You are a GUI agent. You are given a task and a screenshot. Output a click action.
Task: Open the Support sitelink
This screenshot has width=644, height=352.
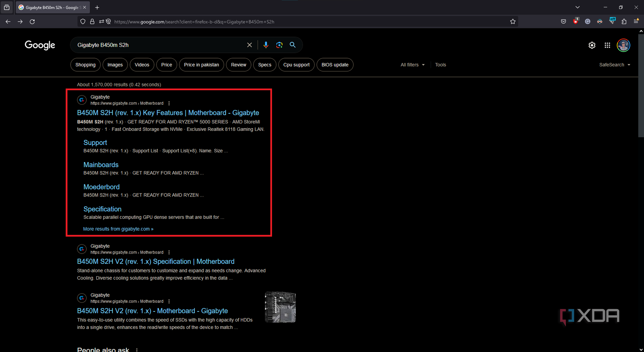coord(95,143)
